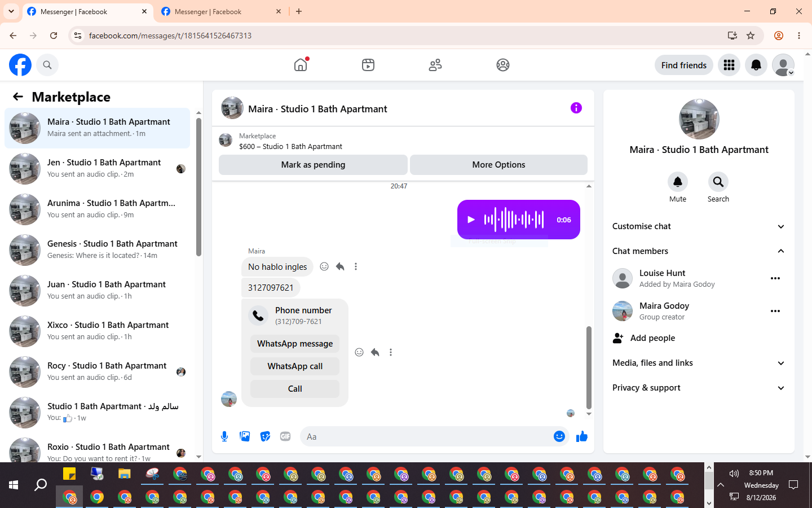Open the Genesis conversation
The image size is (812, 508).
pyautogui.click(x=97, y=250)
